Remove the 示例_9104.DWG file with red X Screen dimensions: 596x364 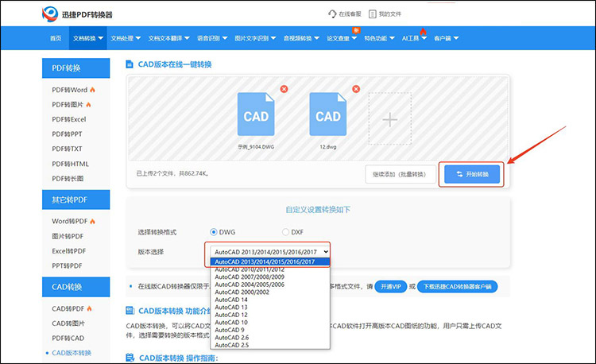[x=284, y=89]
